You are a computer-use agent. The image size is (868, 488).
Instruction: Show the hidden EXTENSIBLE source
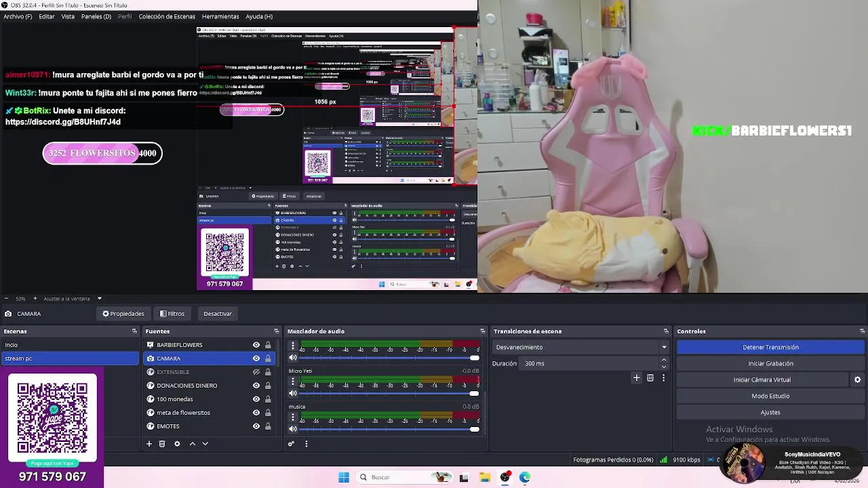256,372
